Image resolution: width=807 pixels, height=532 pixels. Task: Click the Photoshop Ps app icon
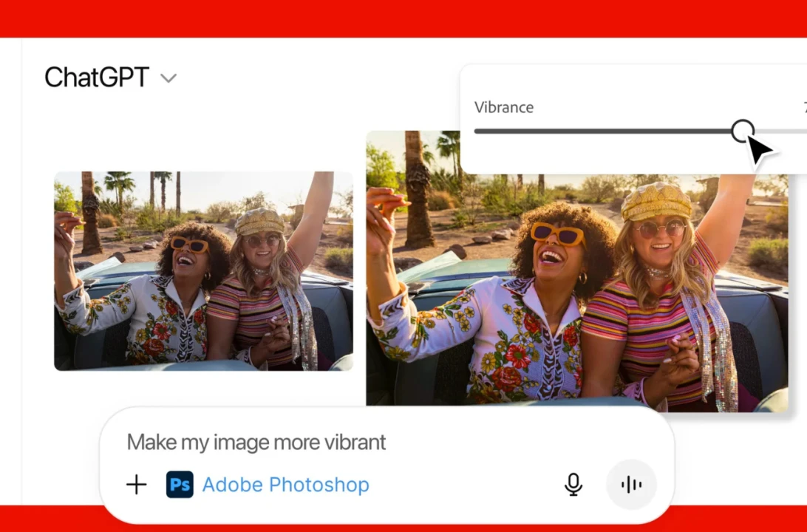[180, 485]
